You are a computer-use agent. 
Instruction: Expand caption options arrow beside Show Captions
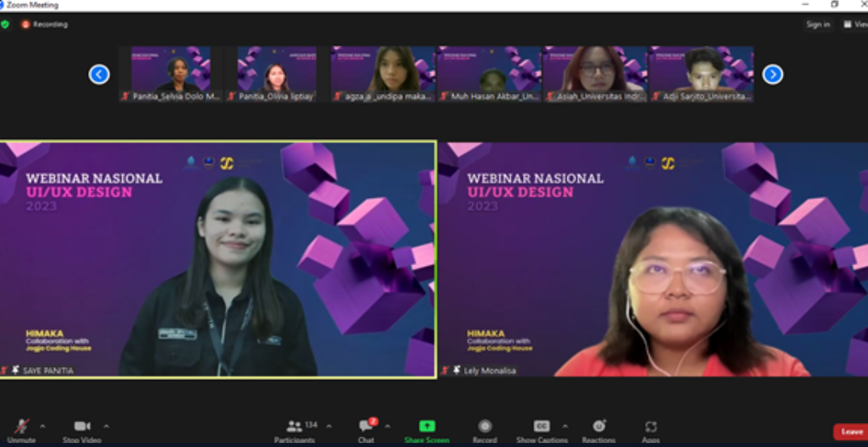coord(565,426)
